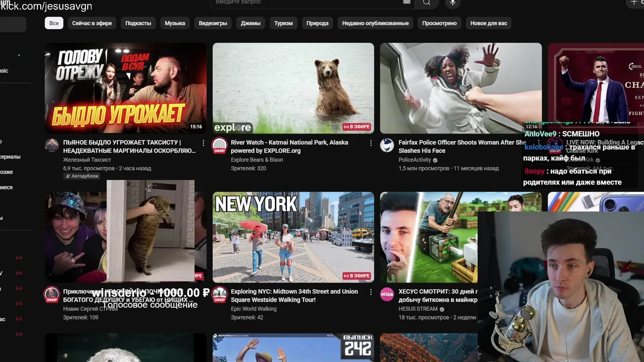Click the kolobokope username in chat overlay
Screen dimensions: 644x362
(544, 147)
